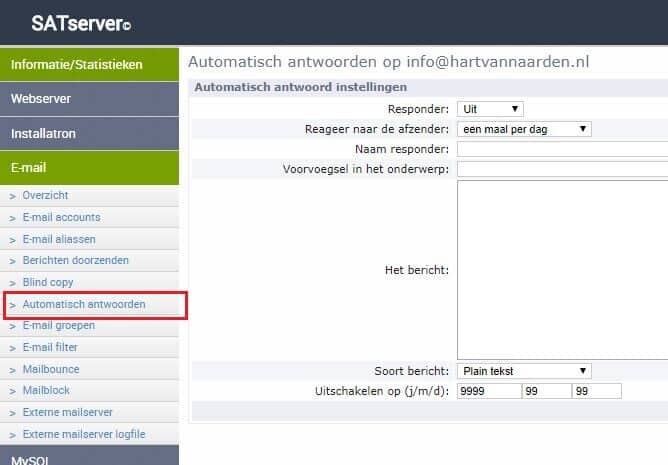Viewport: 668px width, 465px height.
Task: Click the year field showing 9999
Action: pos(489,391)
